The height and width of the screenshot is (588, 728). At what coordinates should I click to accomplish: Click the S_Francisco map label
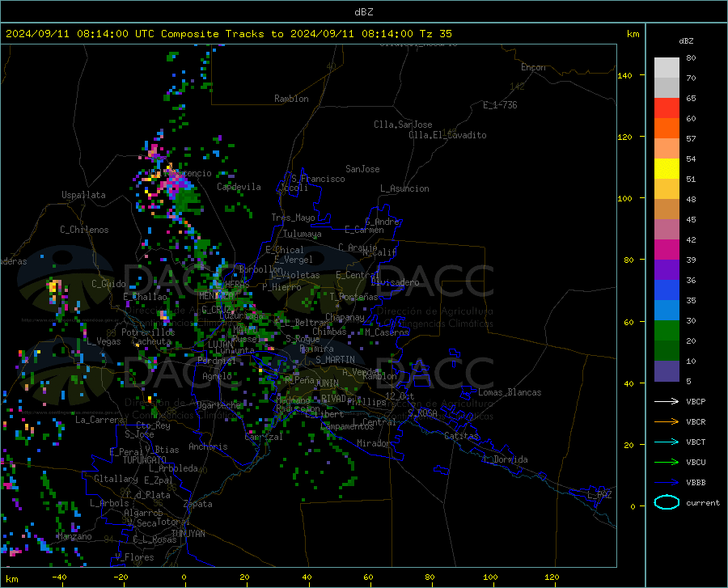click(318, 179)
